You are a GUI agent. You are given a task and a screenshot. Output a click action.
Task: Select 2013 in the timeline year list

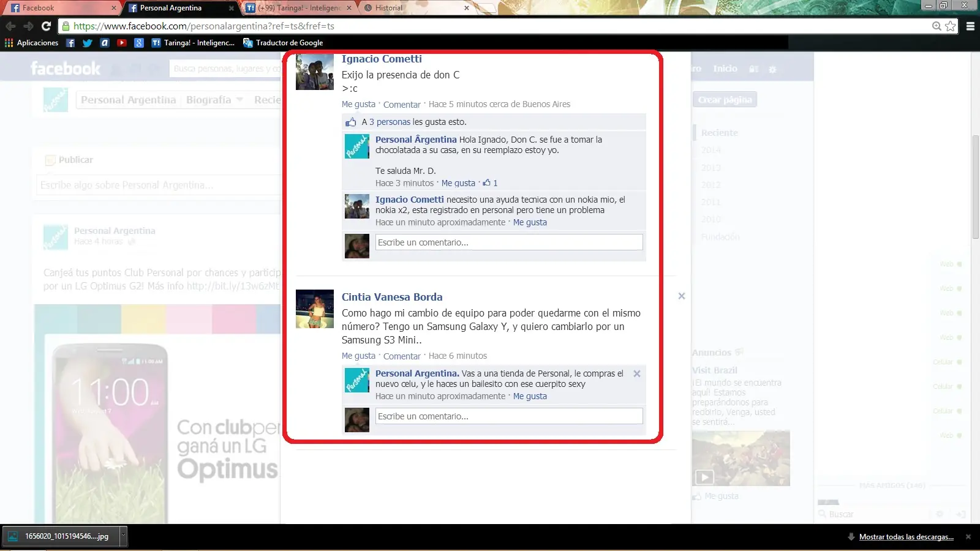(x=711, y=168)
